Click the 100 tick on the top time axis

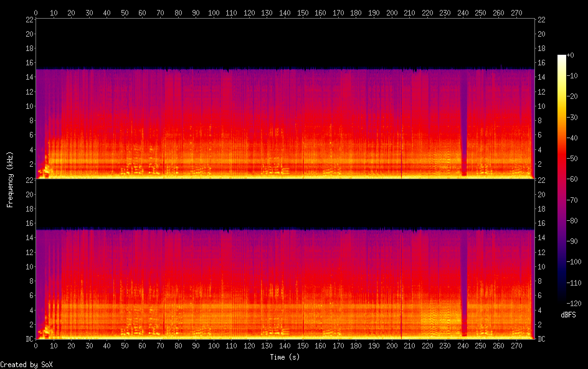click(x=214, y=12)
